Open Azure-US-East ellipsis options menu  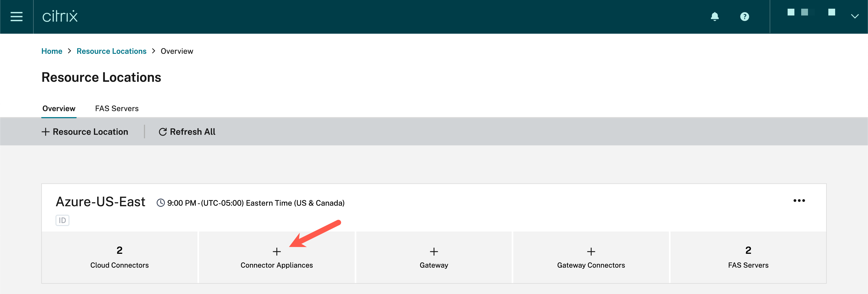click(799, 201)
